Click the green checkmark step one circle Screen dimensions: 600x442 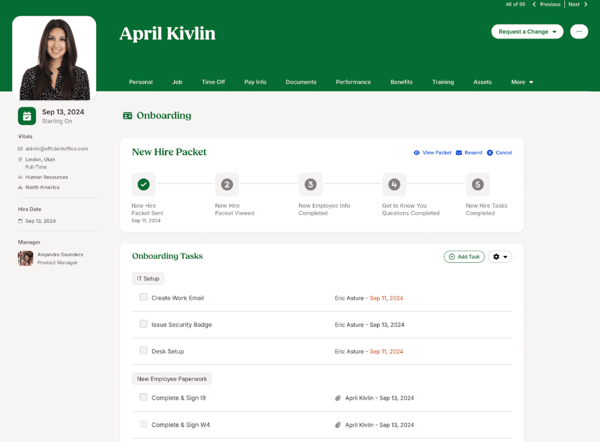tap(144, 184)
